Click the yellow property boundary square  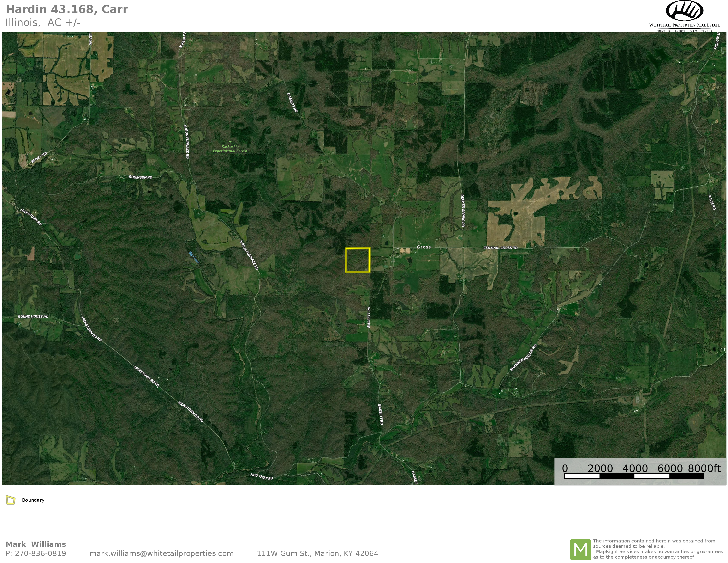pos(358,260)
